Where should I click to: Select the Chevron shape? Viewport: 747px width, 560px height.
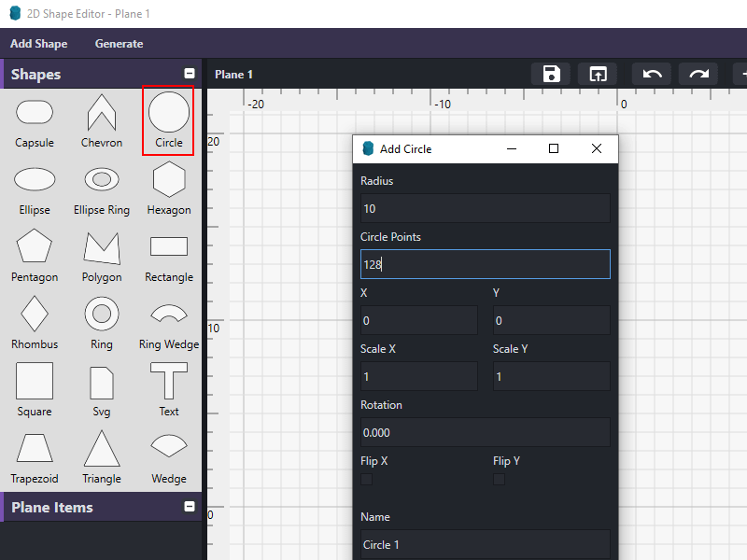(x=102, y=122)
